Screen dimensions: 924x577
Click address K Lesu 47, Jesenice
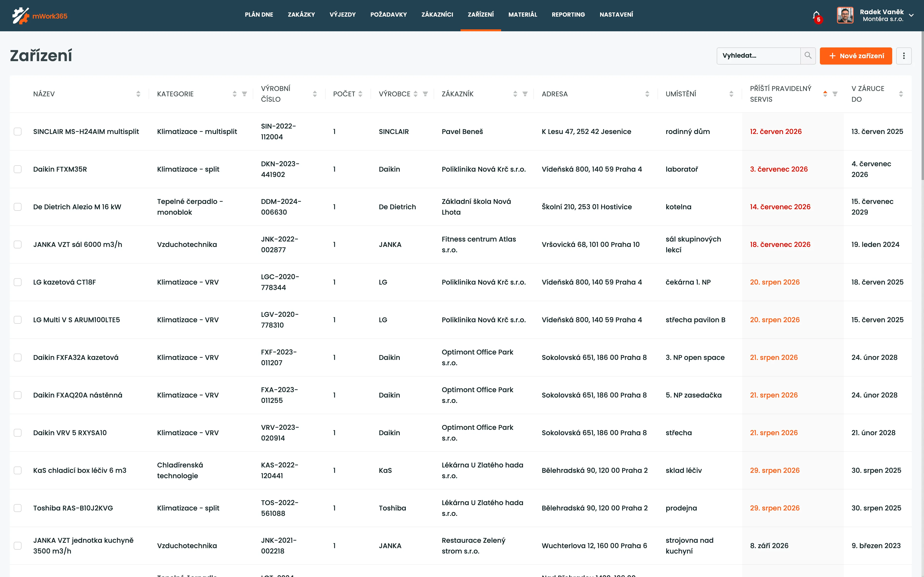[586, 132]
